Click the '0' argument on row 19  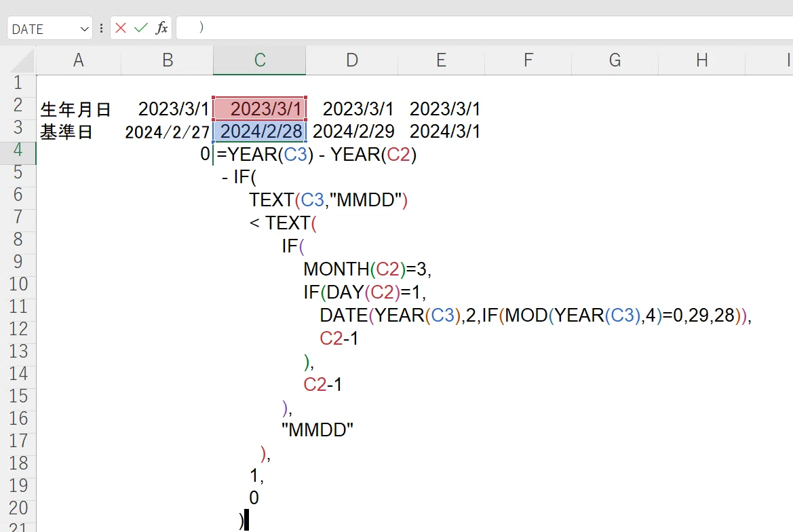[x=254, y=498]
